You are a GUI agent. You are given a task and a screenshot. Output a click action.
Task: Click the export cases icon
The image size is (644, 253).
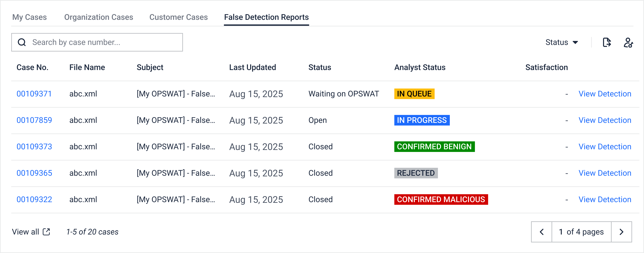pyautogui.click(x=607, y=42)
